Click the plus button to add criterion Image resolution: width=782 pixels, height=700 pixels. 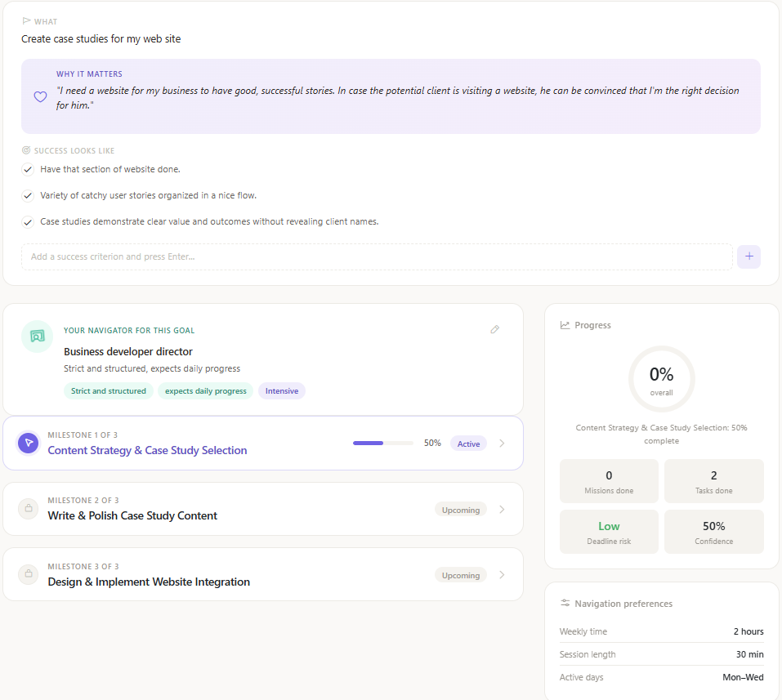(x=748, y=256)
